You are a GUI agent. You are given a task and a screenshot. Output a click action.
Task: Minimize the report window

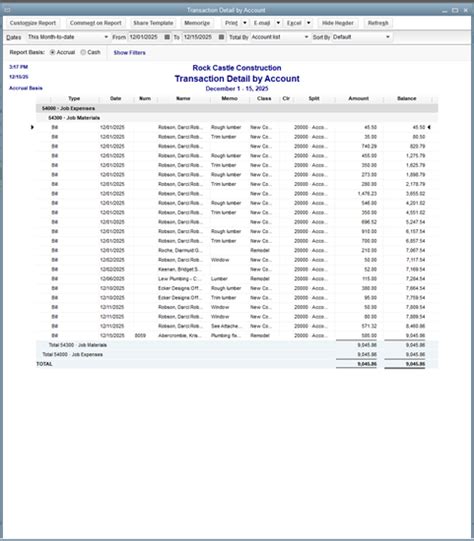tap(445, 11)
